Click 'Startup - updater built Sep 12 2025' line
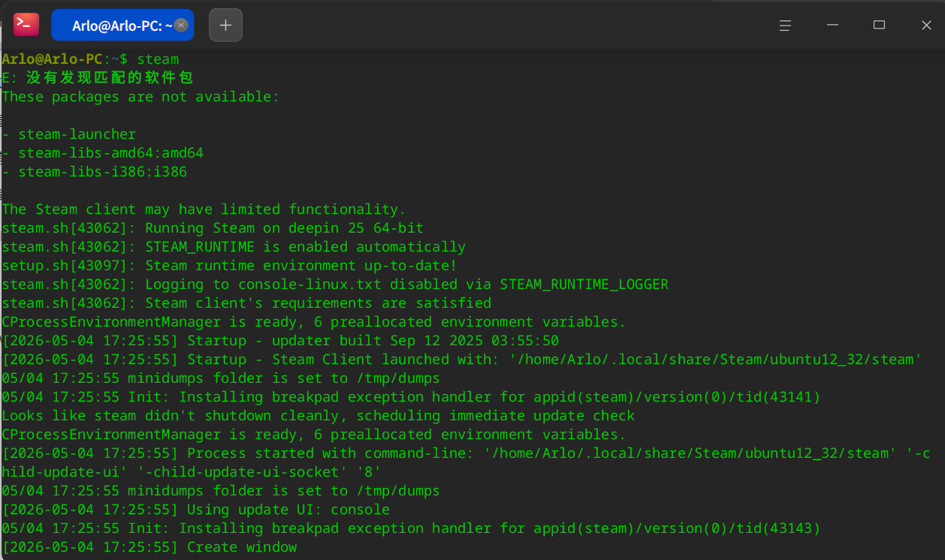 280,341
